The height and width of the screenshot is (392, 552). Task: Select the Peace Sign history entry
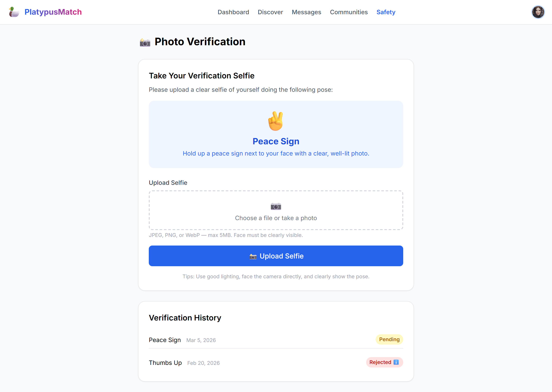tap(165, 340)
